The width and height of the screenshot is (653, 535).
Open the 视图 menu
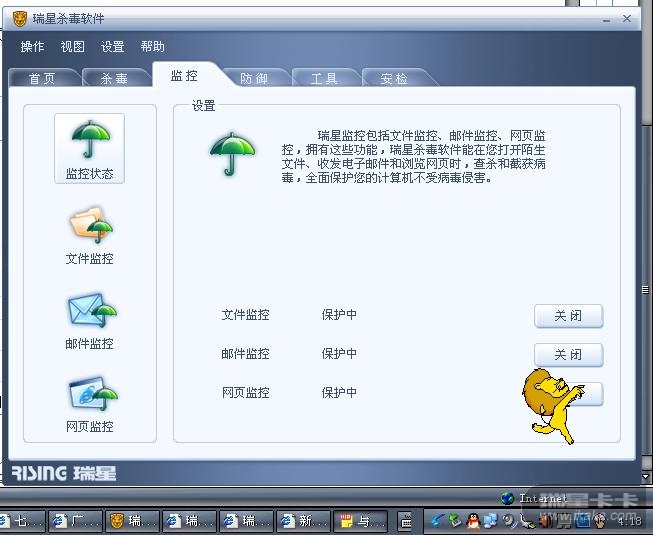(x=72, y=46)
